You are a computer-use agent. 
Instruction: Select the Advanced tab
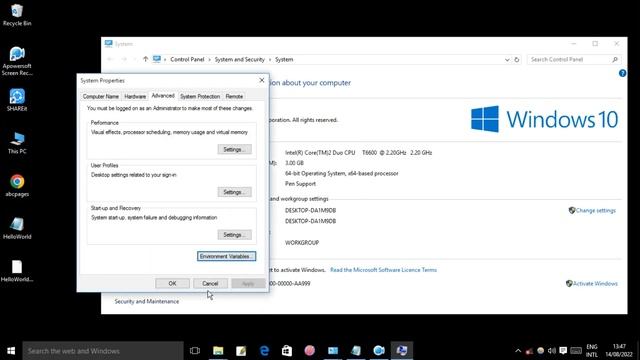point(163,96)
